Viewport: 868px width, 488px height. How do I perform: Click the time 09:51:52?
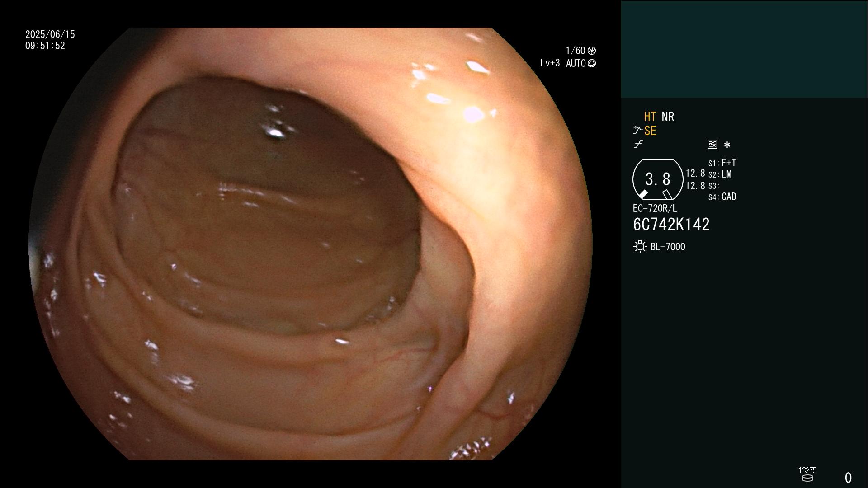[x=45, y=46]
